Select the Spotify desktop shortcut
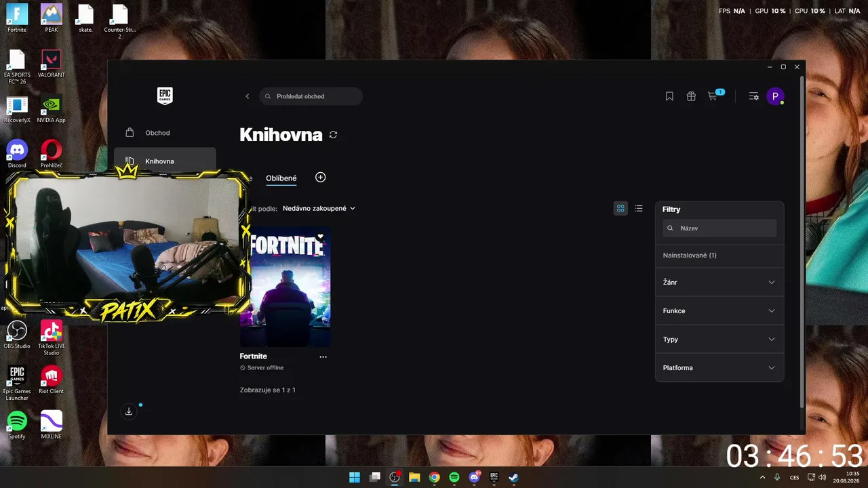 click(17, 425)
